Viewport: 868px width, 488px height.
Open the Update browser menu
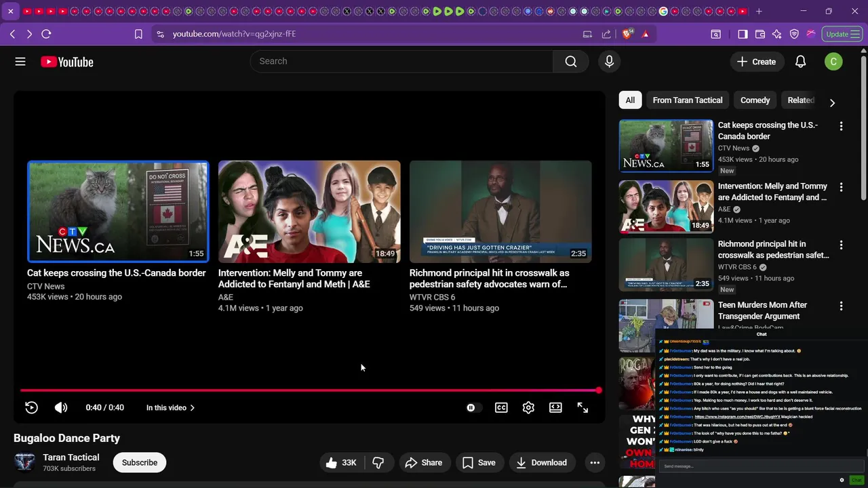point(842,34)
